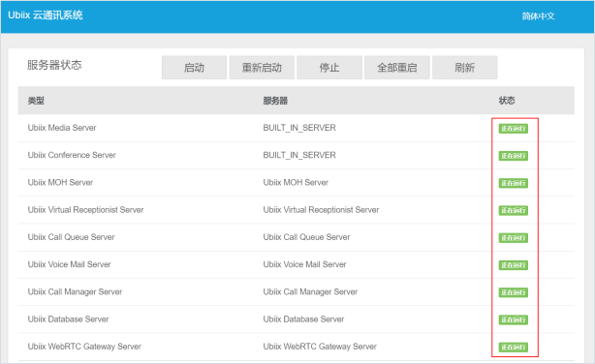
Task: Select Ubiix MOH Server in the 类型 column
Action: (x=60, y=182)
